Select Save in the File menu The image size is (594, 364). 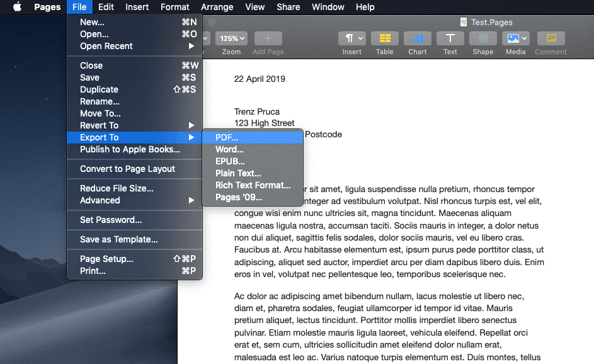click(x=134, y=77)
